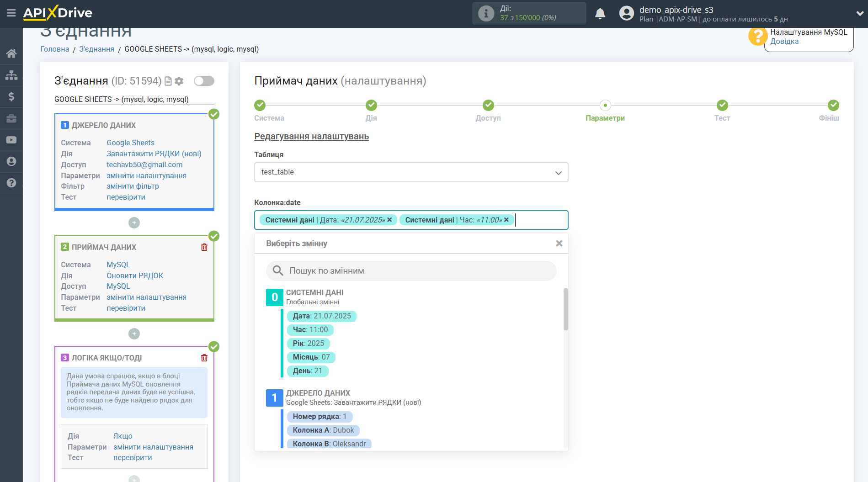This screenshot has height=482, width=868.
Task: Select the Фініш step
Action: tap(833, 106)
